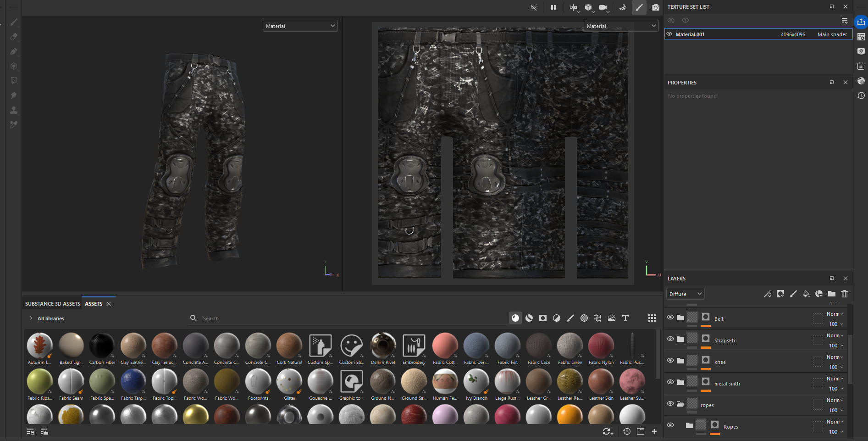This screenshot has width=868, height=441.
Task: Select the StrapsEtc layer name
Action: 725,341
